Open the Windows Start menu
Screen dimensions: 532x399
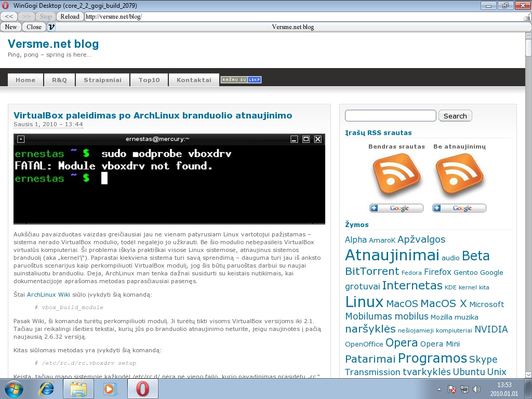coord(13,389)
